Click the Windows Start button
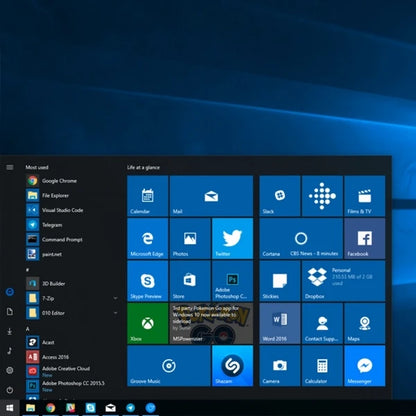 pos(10,408)
